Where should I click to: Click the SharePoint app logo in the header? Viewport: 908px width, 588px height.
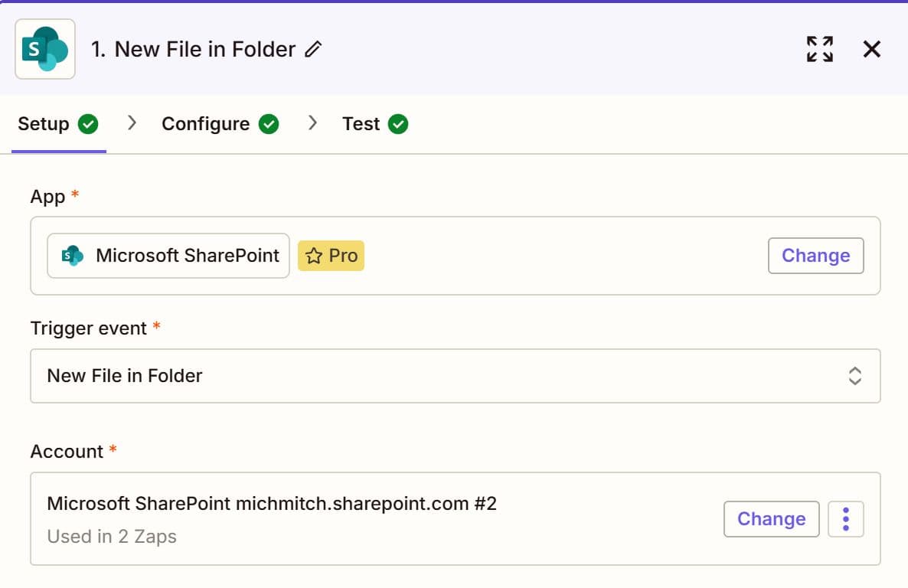[44, 48]
